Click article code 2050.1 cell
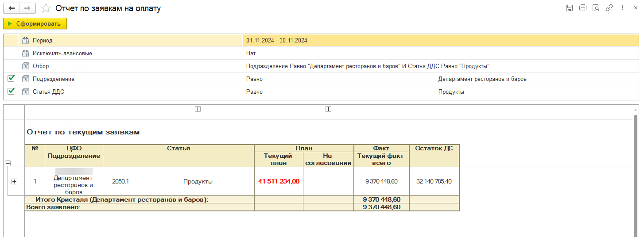Viewport: 644px width, 237px height. coord(122,181)
